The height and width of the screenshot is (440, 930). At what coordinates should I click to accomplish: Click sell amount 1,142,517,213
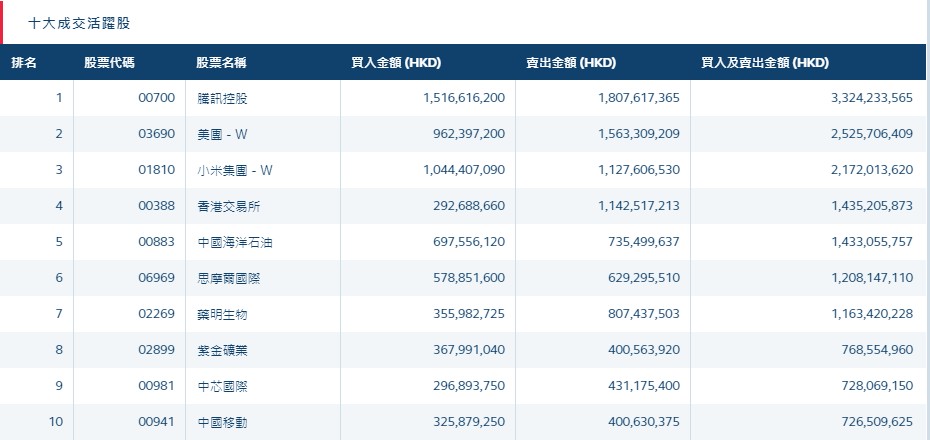click(639, 206)
